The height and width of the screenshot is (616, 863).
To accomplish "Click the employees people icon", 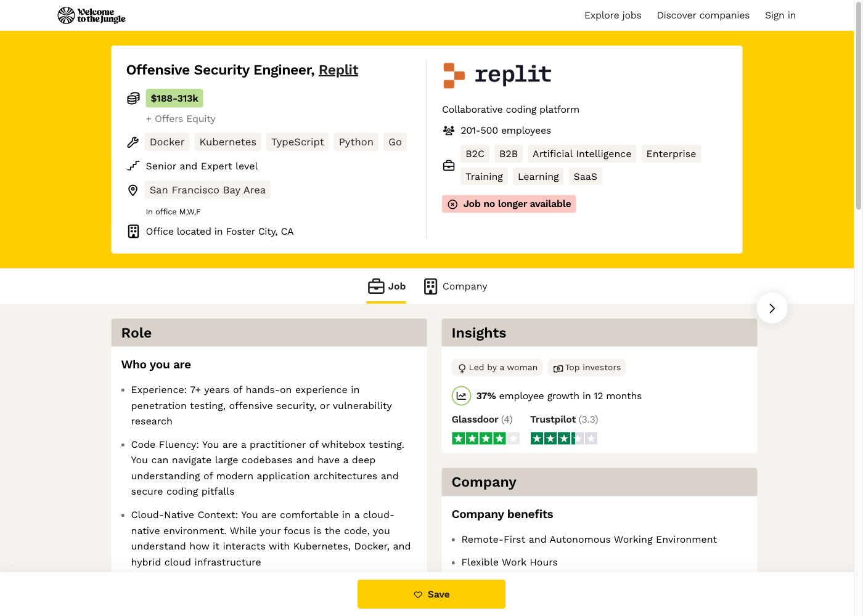I will tap(449, 131).
